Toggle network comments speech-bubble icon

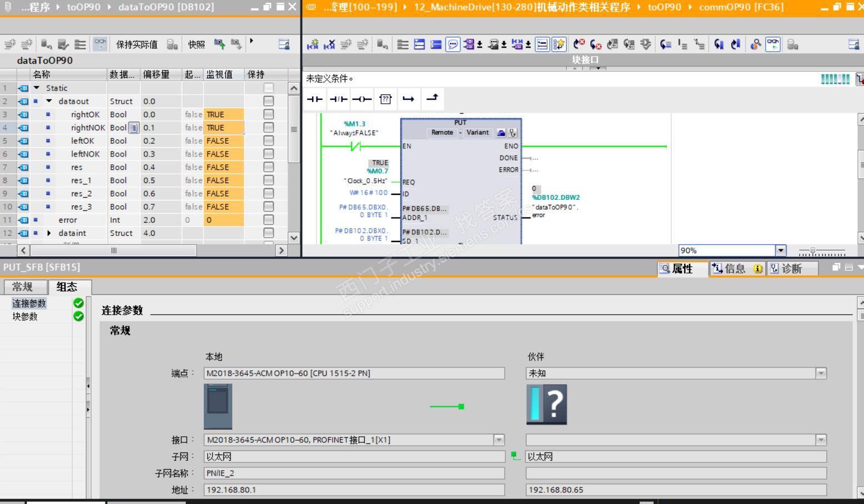click(x=453, y=44)
